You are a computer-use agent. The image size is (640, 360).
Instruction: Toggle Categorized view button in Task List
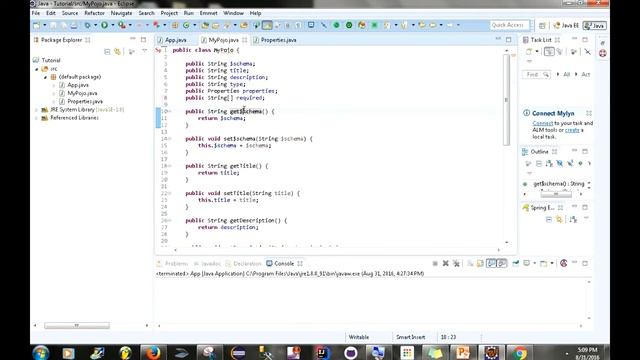point(549,52)
